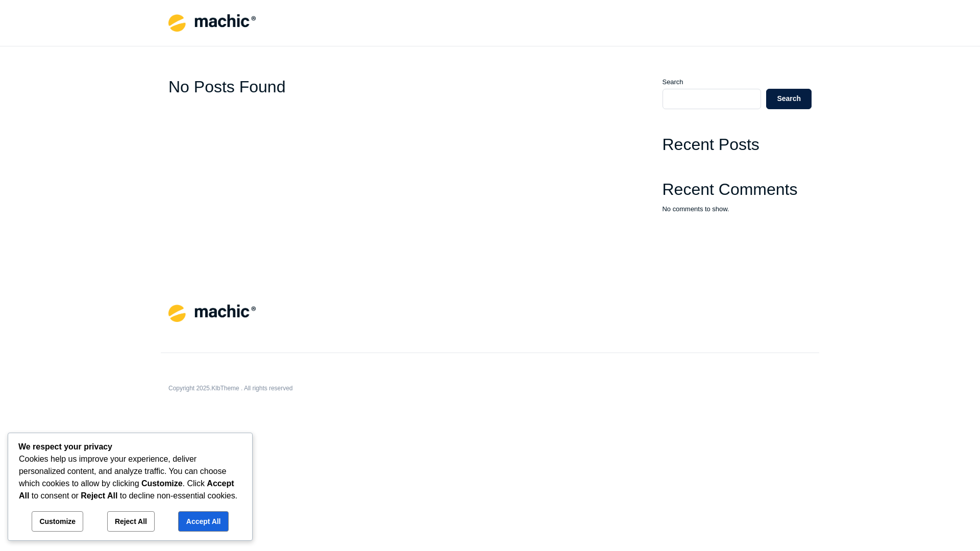Image resolution: width=980 pixels, height=551 pixels.
Task: Focus the sidebar Search text field
Action: point(712,99)
